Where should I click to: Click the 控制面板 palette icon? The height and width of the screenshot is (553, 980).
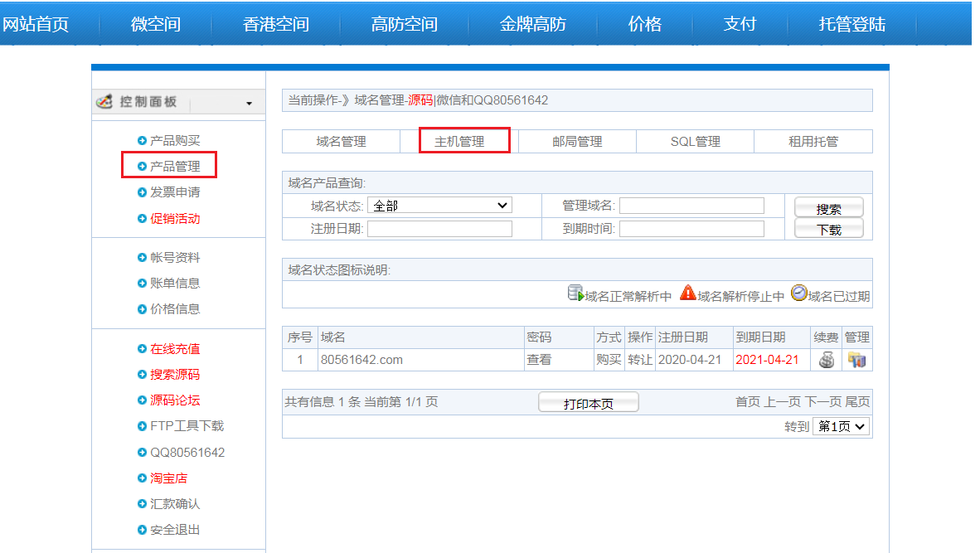(104, 102)
